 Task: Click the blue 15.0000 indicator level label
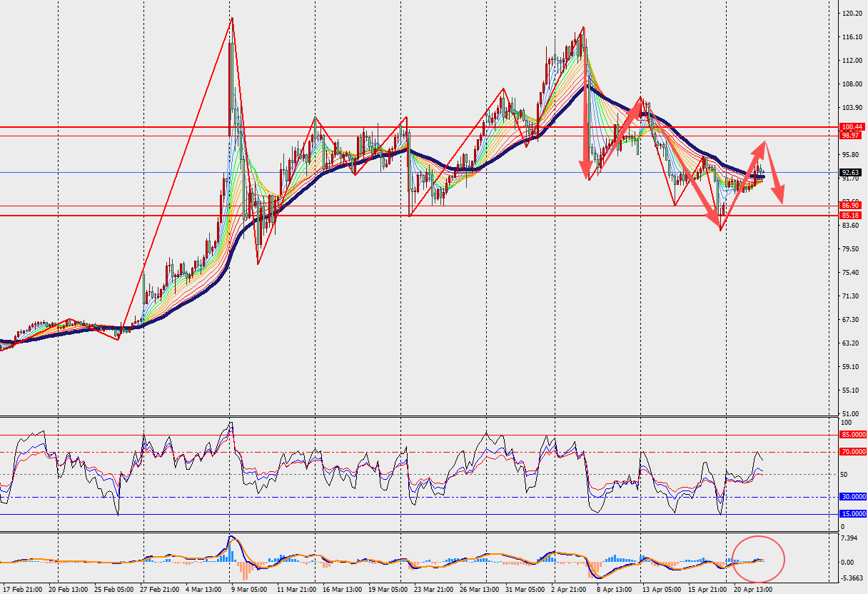pyautogui.click(x=852, y=514)
